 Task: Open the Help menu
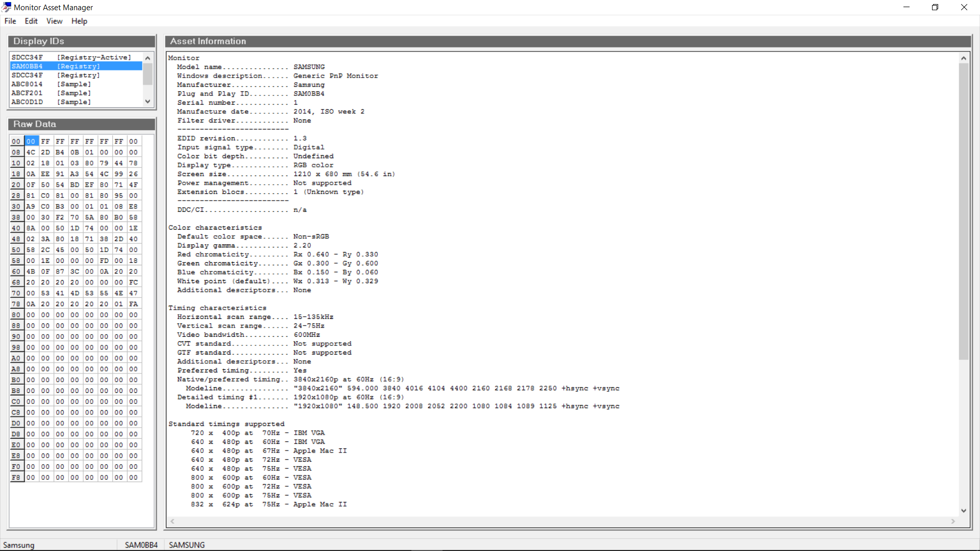pyautogui.click(x=79, y=21)
